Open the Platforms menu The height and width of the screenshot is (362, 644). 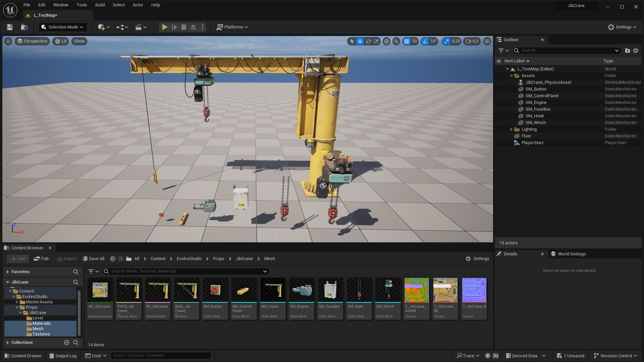pos(232,27)
